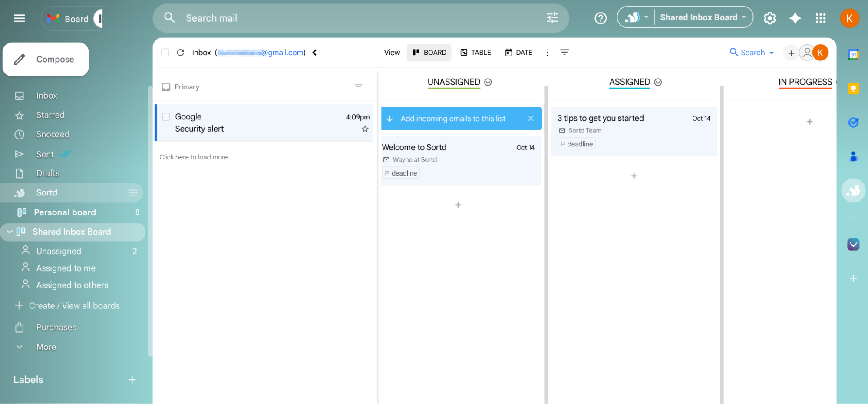
Task: Open the Google account avatar
Action: coord(849,18)
